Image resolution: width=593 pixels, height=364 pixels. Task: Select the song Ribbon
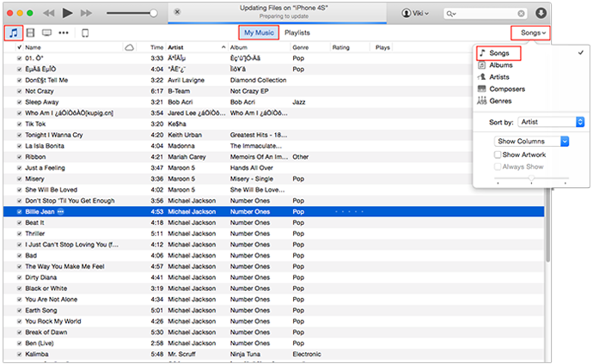tap(35, 157)
